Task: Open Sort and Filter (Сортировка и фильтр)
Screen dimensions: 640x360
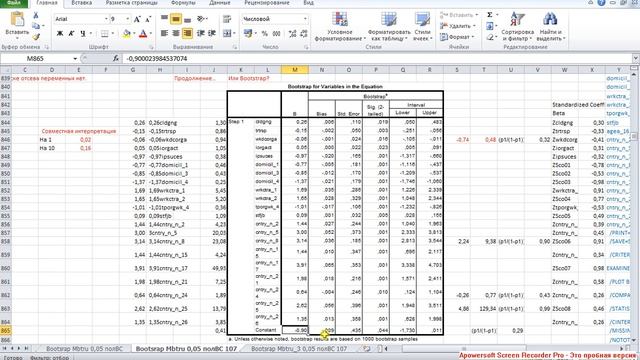Action: [x=518, y=27]
